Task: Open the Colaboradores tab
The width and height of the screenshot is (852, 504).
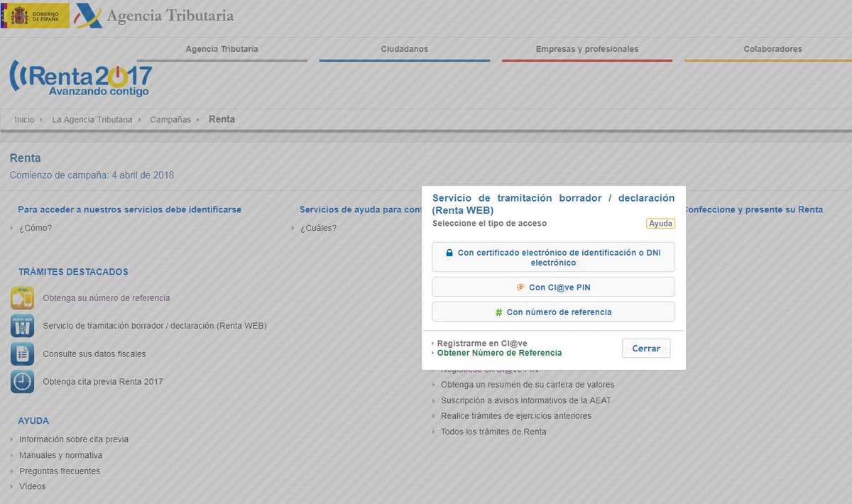Action: 772,50
